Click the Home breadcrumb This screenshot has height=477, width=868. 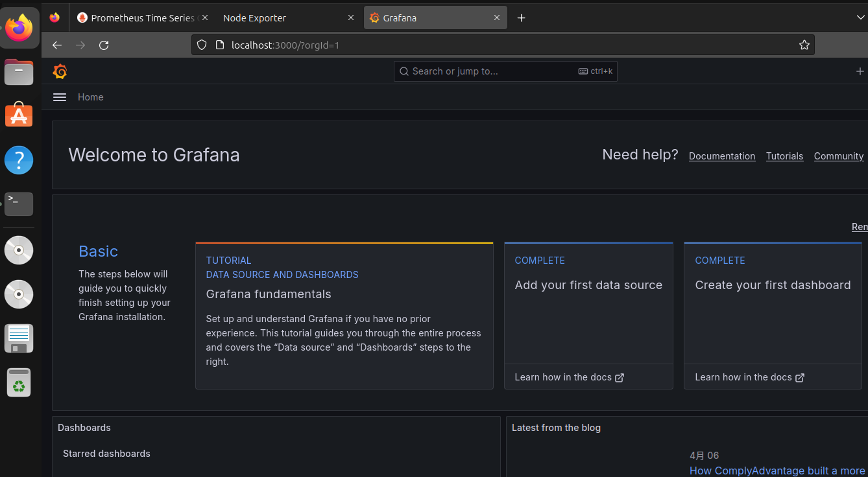pyautogui.click(x=90, y=97)
